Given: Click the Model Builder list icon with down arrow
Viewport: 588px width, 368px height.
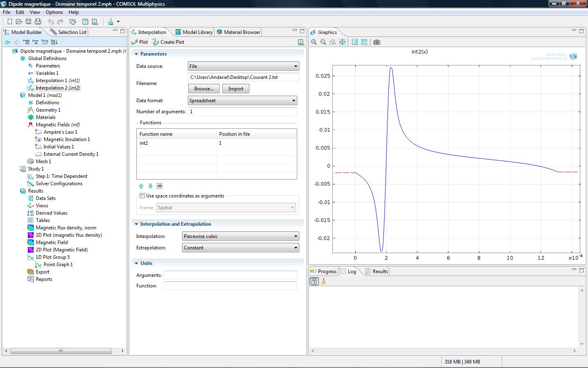Looking at the screenshot, I should click(54, 42).
